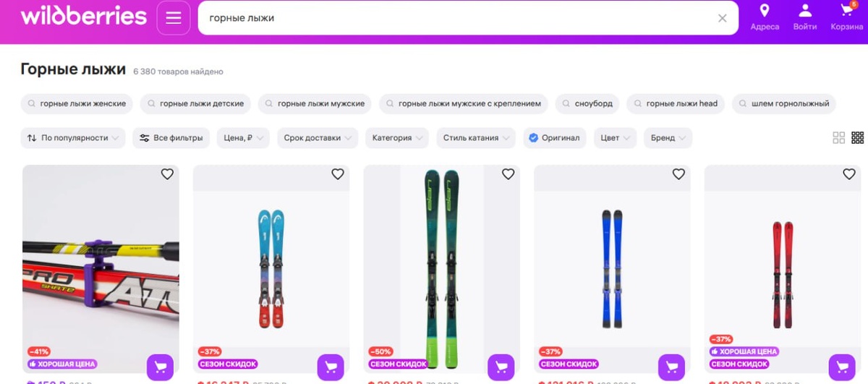
Task: Favorite the red skis with heart icon
Action: 849,174
